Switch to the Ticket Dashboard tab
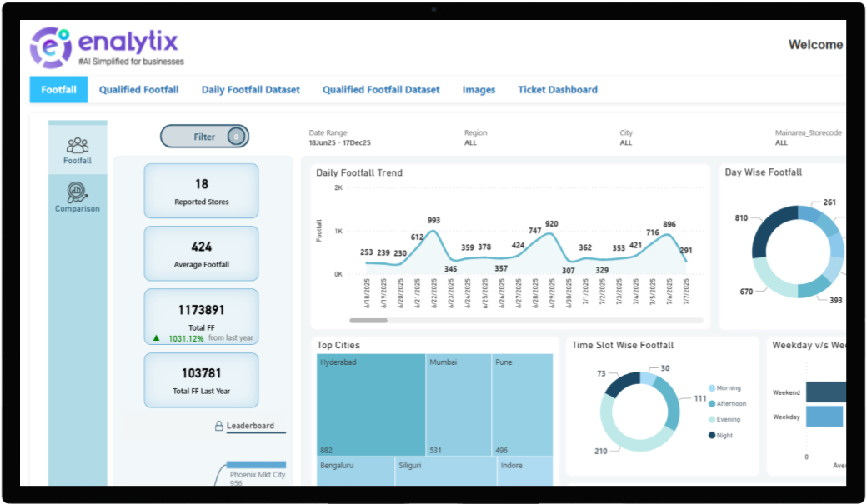The width and height of the screenshot is (867, 504). [557, 89]
